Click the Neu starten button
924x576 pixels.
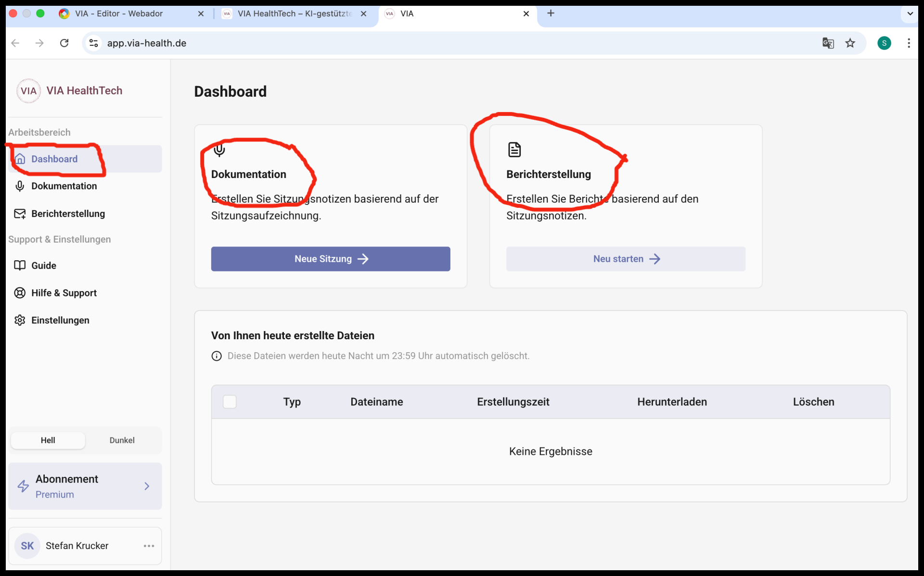click(x=626, y=259)
